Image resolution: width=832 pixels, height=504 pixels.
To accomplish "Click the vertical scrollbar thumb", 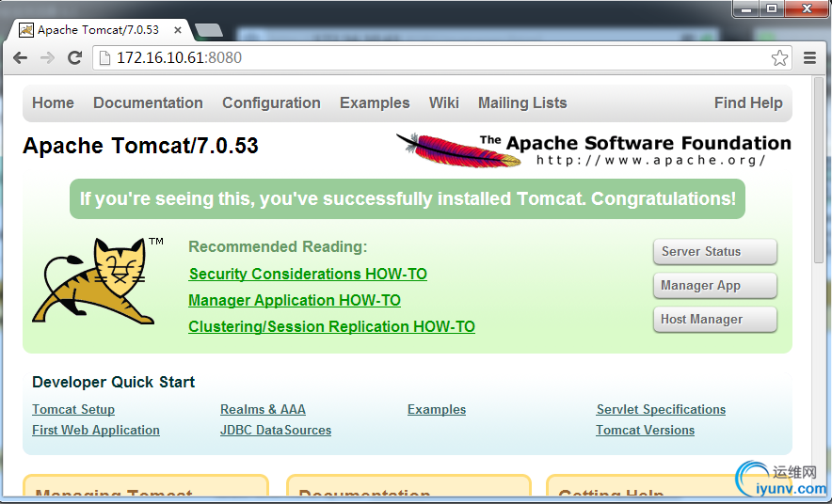I will coord(818,169).
